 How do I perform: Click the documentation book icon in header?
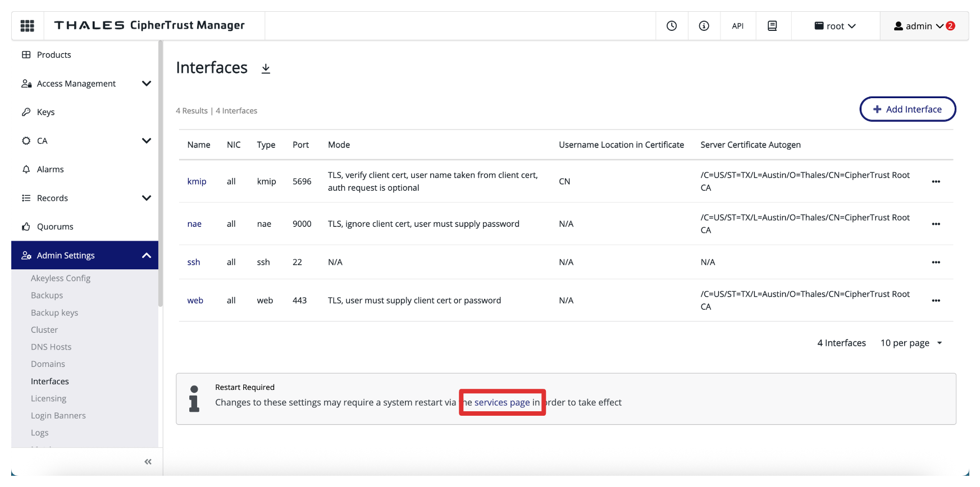tap(772, 26)
